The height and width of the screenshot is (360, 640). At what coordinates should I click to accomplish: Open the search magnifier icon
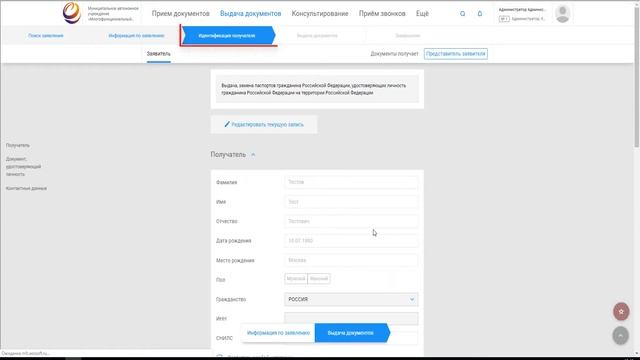point(462,13)
